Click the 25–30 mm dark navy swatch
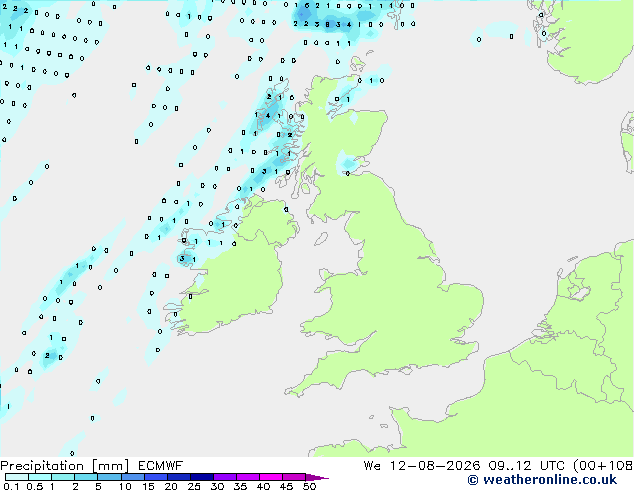 point(202,477)
